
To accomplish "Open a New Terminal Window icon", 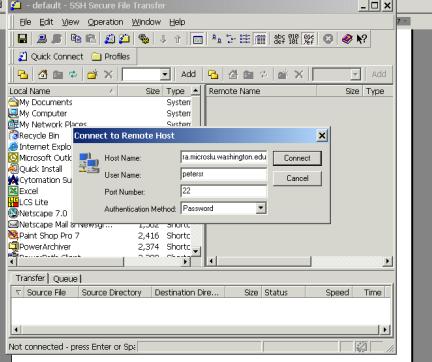I will pos(110,39).
